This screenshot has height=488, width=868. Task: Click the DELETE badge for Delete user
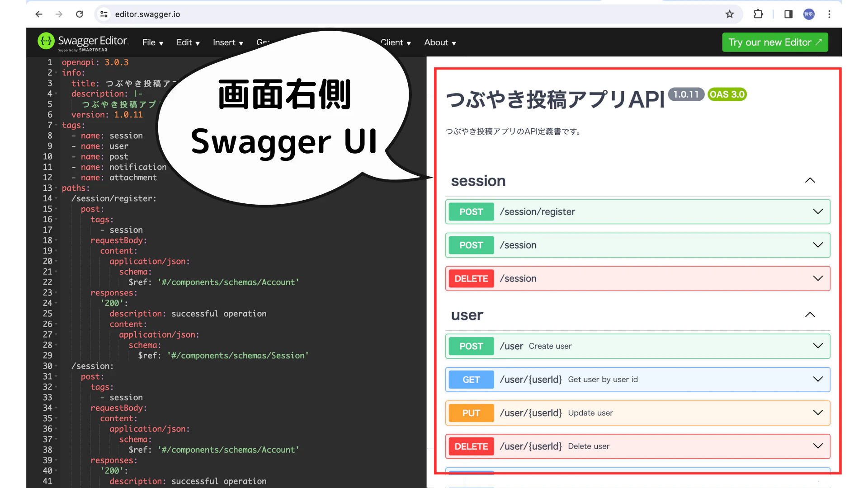[x=471, y=446]
